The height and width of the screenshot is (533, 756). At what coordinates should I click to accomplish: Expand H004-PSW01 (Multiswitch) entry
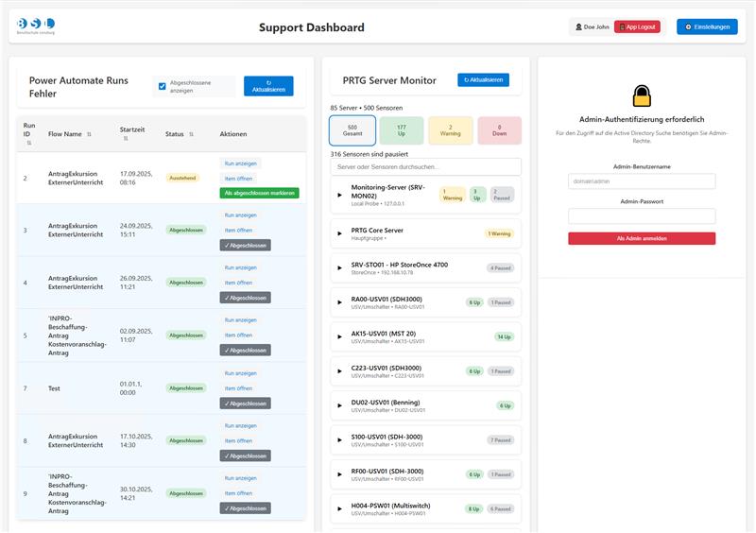point(340,508)
